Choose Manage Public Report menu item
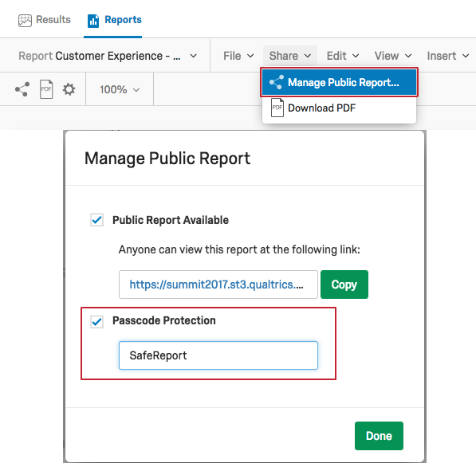476x463 pixels. tap(339, 82)
